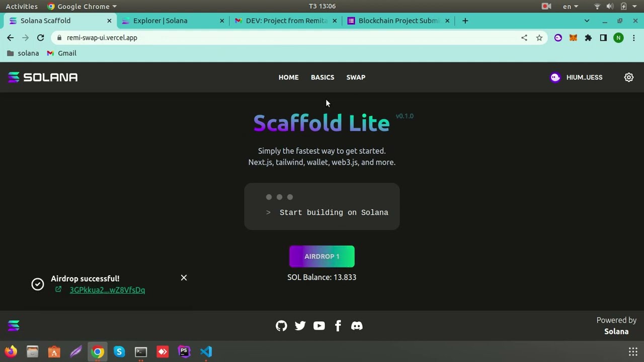Click the browser back arrow
This screenshot has height=362, width=644.
click(11, 38)
